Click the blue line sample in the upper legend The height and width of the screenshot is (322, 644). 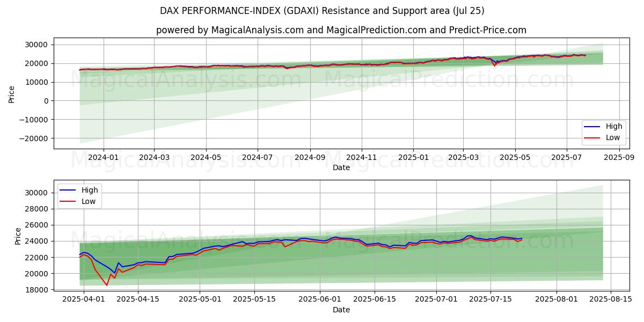pyautogui.click(x=592, y=127)
